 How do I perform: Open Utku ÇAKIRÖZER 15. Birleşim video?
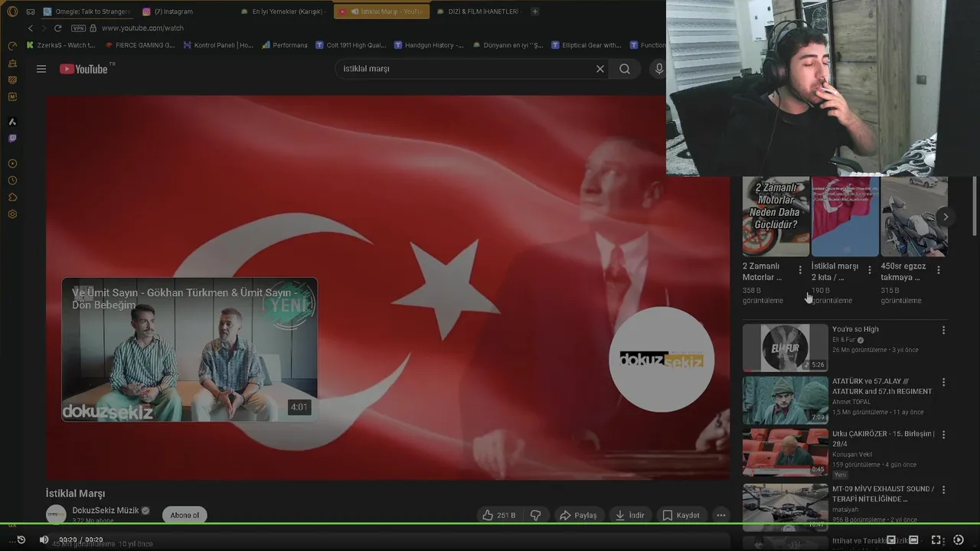click(x=785, y=452)
